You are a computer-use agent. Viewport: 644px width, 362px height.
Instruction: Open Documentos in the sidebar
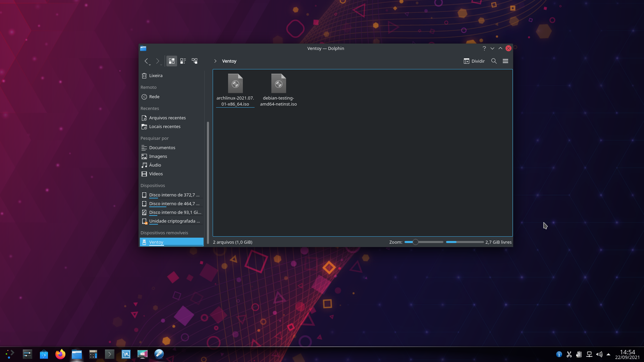point(162,147)
